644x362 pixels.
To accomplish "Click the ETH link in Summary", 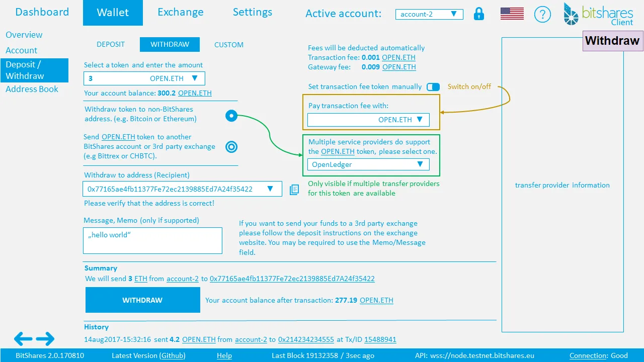I will [141, 279].
